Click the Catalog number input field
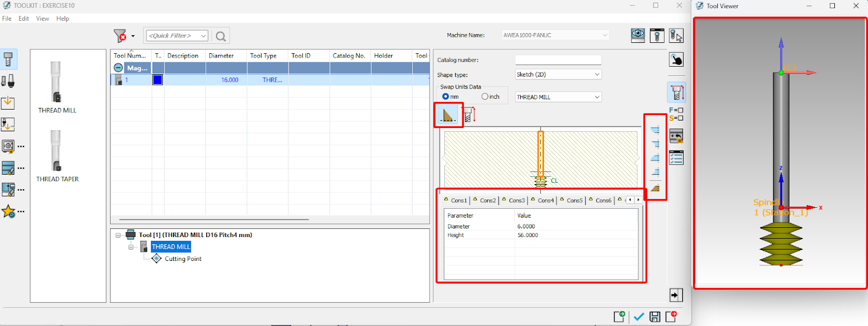 558,60
